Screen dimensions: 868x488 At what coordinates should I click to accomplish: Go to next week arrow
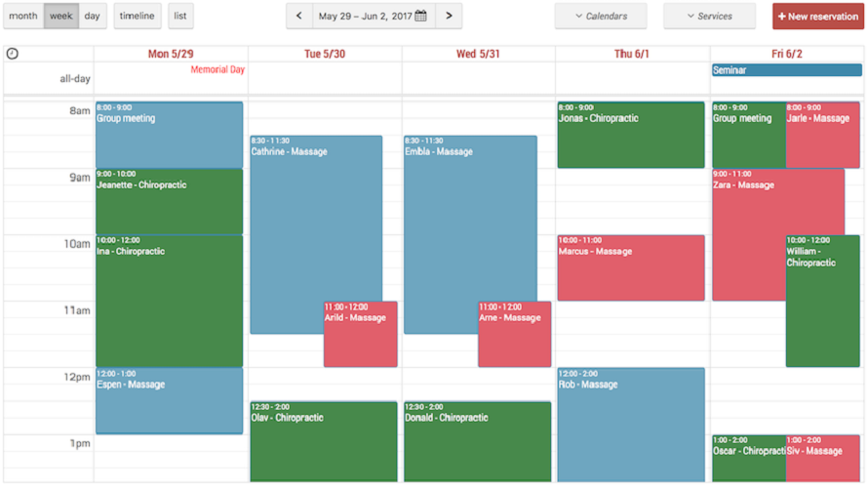[x=449, y=16]
